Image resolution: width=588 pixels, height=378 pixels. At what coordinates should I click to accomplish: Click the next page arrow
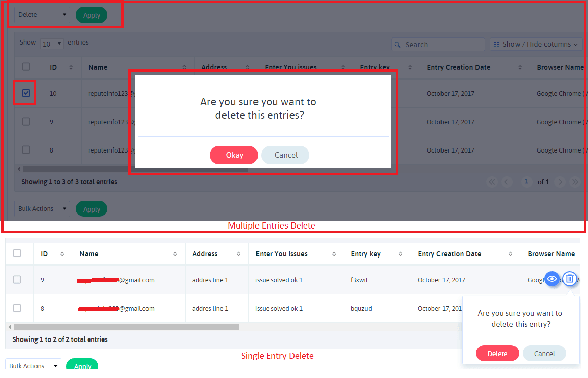point(560,182)
